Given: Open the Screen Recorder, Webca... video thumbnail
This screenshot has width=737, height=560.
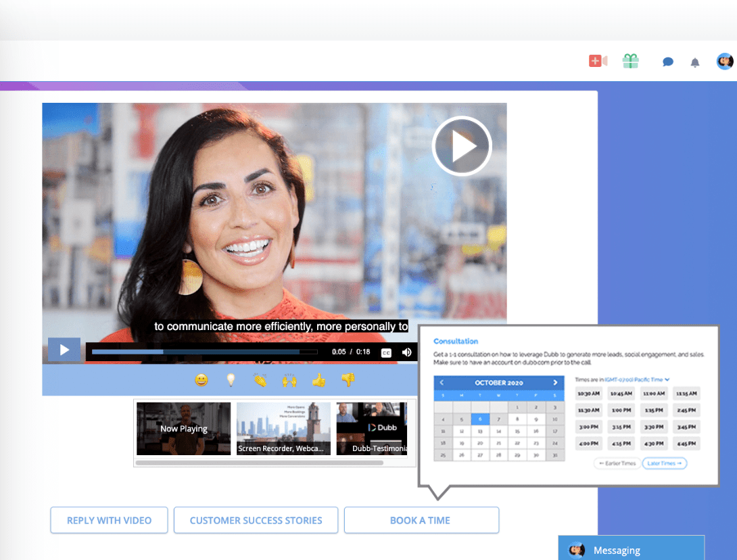Looking at the screenshot, I should click(283, 428).
